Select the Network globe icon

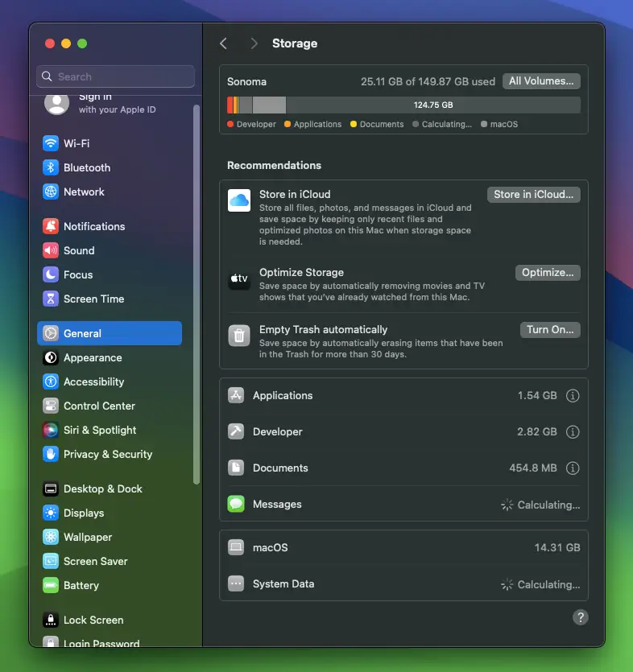(x=51, y=192)
